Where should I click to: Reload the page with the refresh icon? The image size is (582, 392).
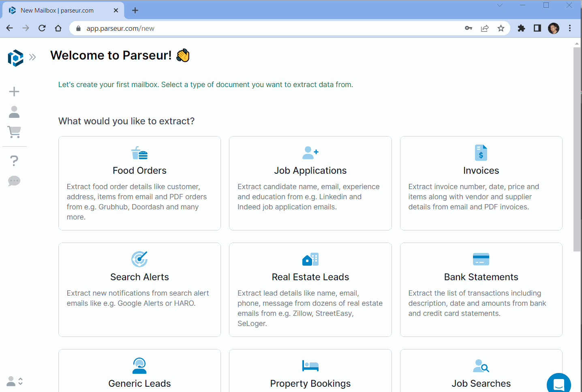pyautogui.click(x=42, y=28)
